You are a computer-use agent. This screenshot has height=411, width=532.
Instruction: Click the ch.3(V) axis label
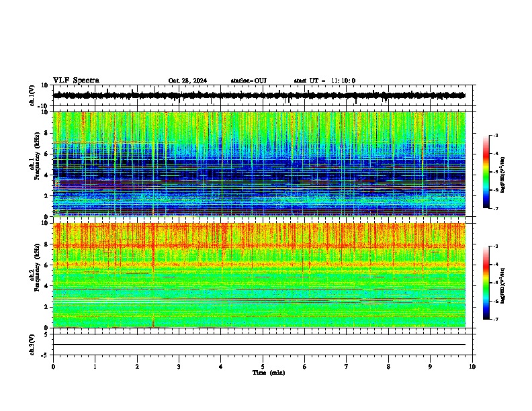click(x=32, y=345)
